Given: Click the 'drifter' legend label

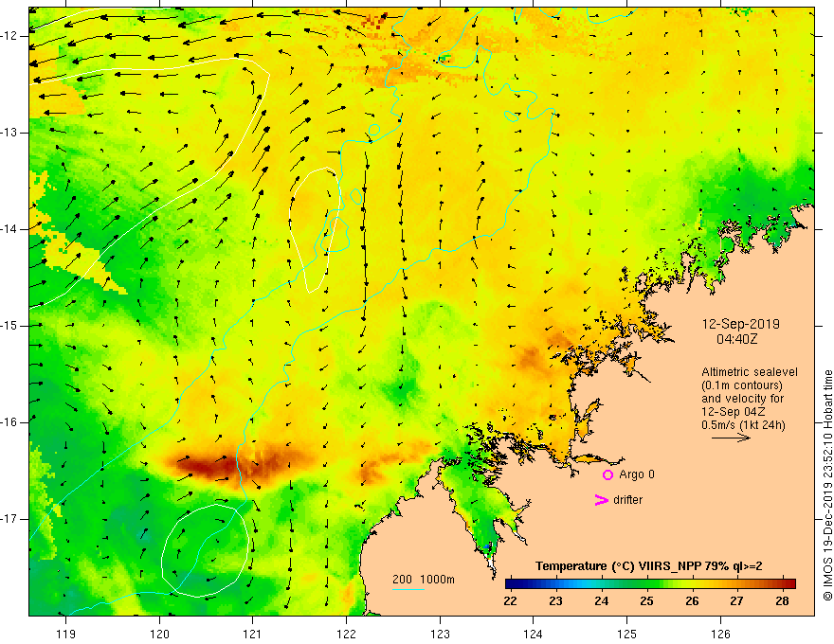Looking at the screenshot, I should tap(627, 500).
